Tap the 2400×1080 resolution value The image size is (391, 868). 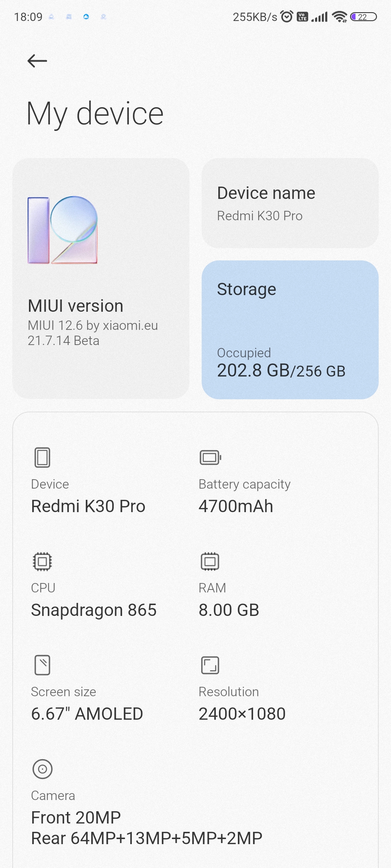[x=242, y=714]
